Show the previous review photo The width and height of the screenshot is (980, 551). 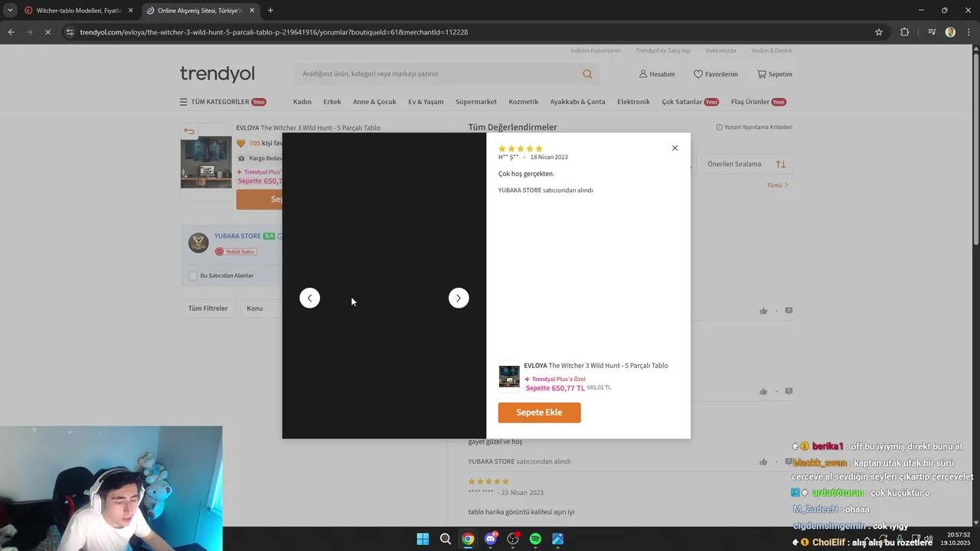[x=310, y=298]
